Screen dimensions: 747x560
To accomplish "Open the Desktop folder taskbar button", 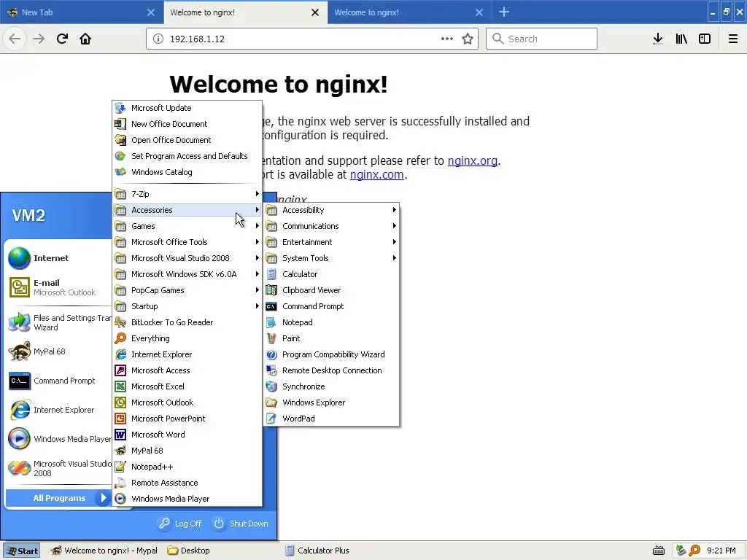I will [x=189, y=551].
